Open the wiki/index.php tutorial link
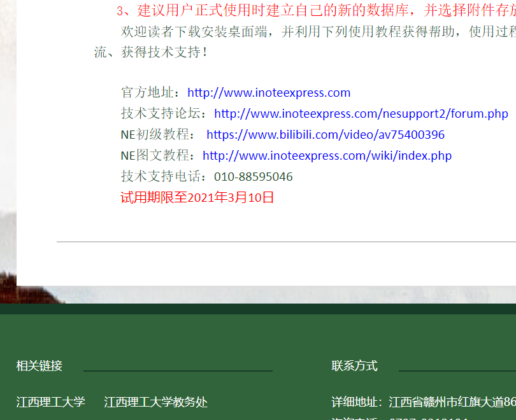The width and height of the screenshot is (516, 420). click(327, 155)
